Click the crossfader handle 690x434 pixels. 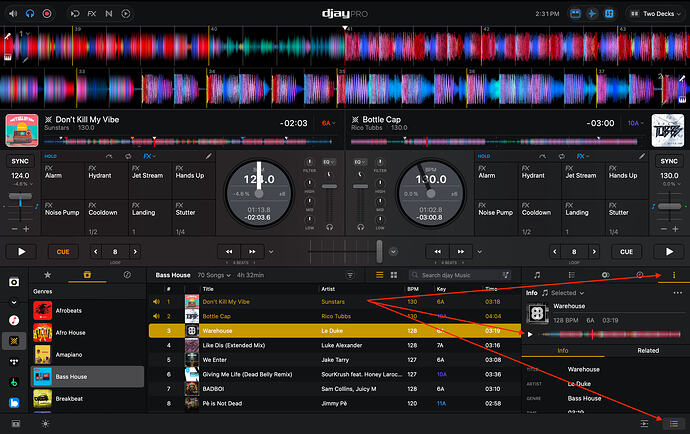pos(379,251)
